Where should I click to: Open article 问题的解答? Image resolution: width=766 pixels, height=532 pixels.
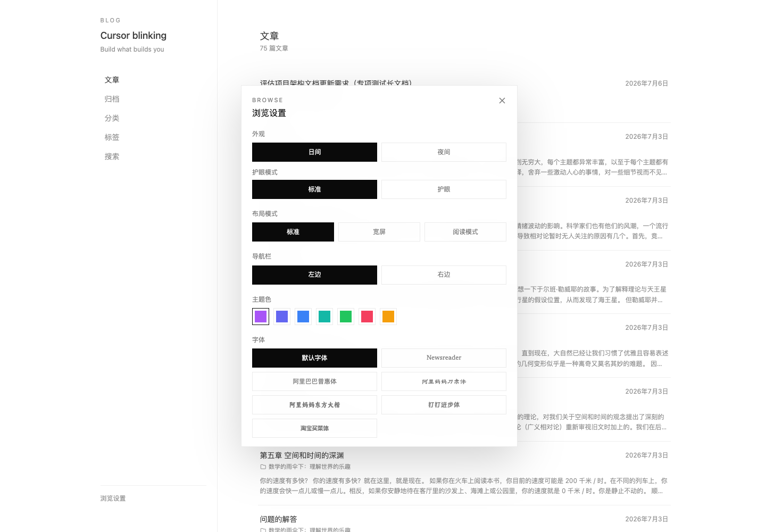point(278,519)
